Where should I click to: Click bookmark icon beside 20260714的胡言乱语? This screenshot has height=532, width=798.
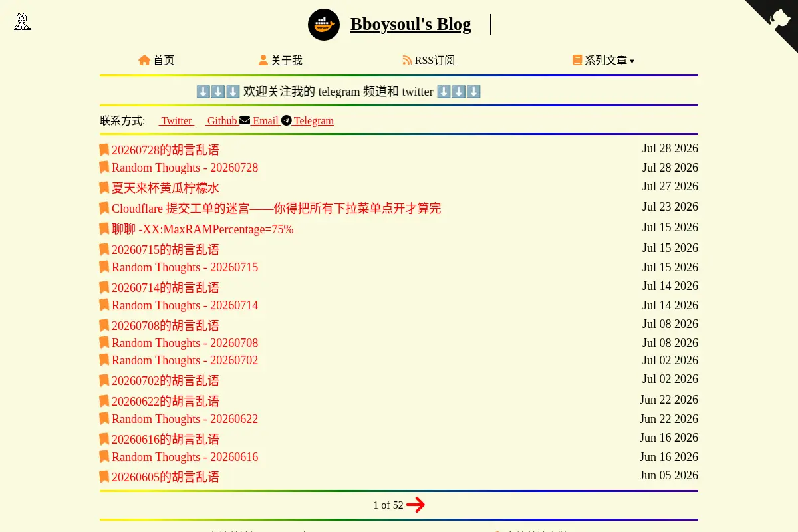tap(104, 287)
